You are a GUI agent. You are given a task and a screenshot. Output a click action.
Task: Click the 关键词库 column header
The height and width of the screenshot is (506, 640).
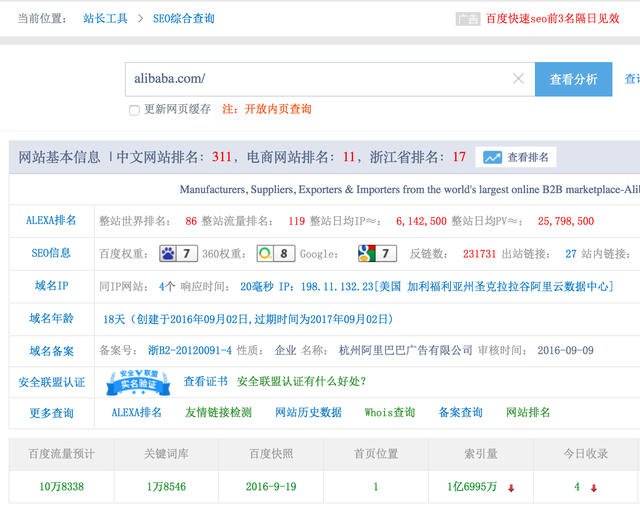(x=167, y=454)
